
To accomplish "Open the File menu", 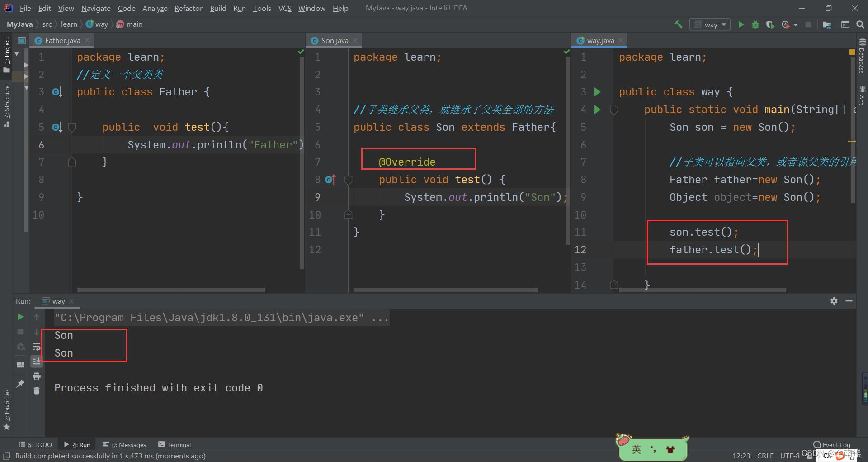I will 25,8.
